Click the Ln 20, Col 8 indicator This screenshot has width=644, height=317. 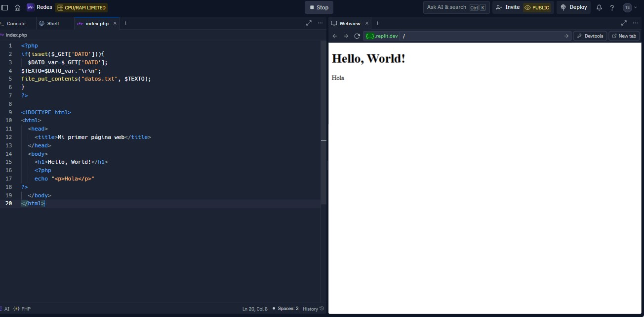tap(255, 309)
